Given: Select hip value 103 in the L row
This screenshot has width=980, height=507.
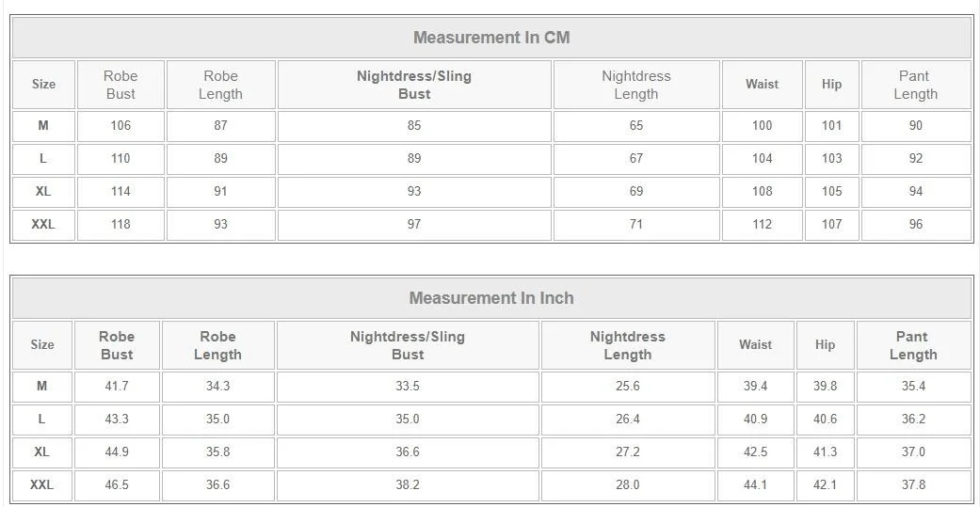Looking at the screenshot, I should click(831, 158).
